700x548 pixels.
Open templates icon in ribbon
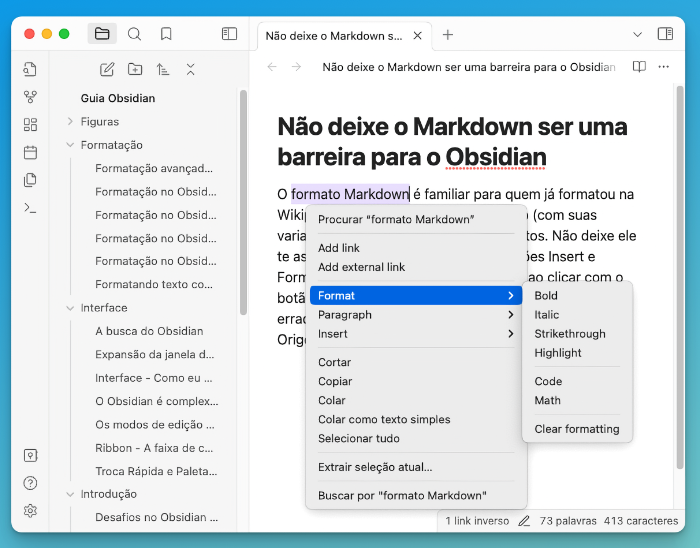(30, 180)
